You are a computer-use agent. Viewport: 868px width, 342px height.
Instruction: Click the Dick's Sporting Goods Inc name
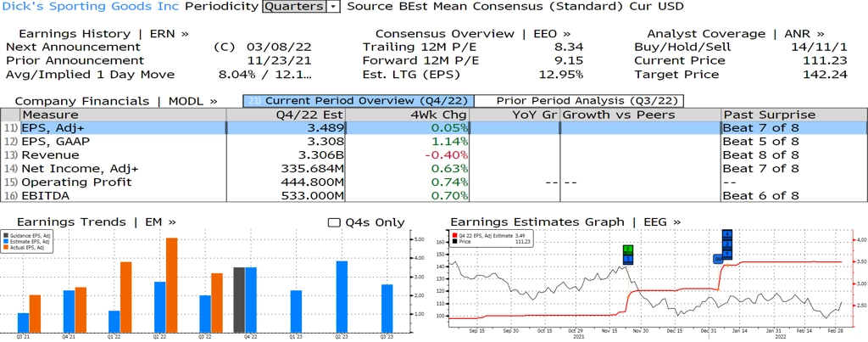coord(91,7)
